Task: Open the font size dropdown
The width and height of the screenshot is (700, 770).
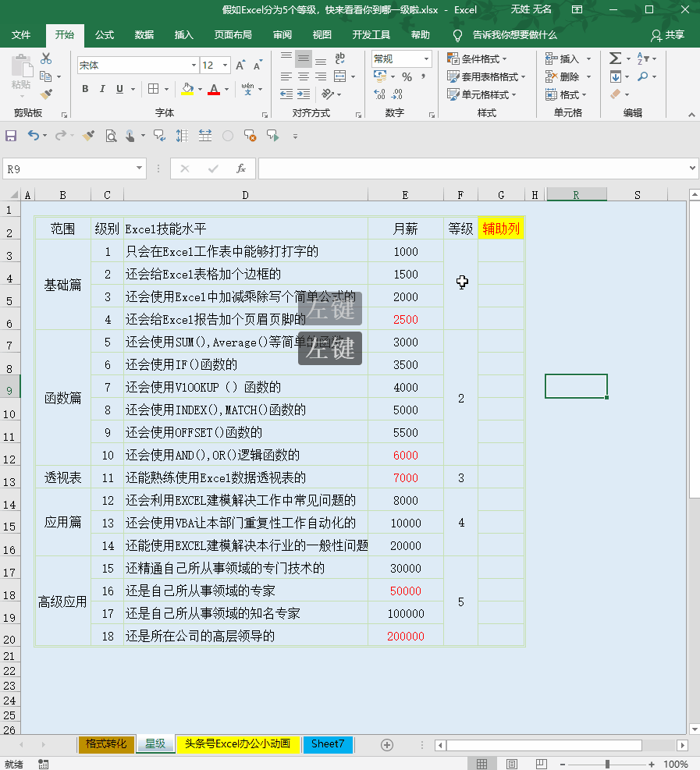Action: [225, 66]
